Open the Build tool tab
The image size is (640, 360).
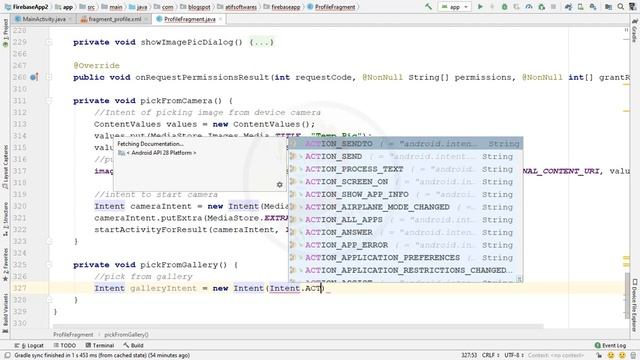133,345
